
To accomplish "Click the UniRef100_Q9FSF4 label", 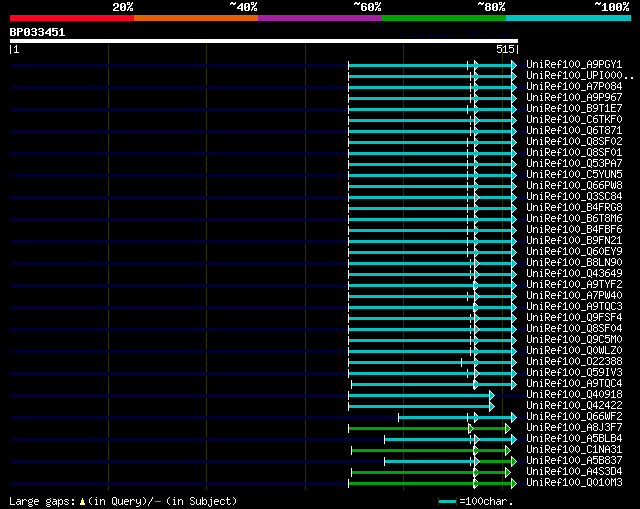I will (574, 318).
